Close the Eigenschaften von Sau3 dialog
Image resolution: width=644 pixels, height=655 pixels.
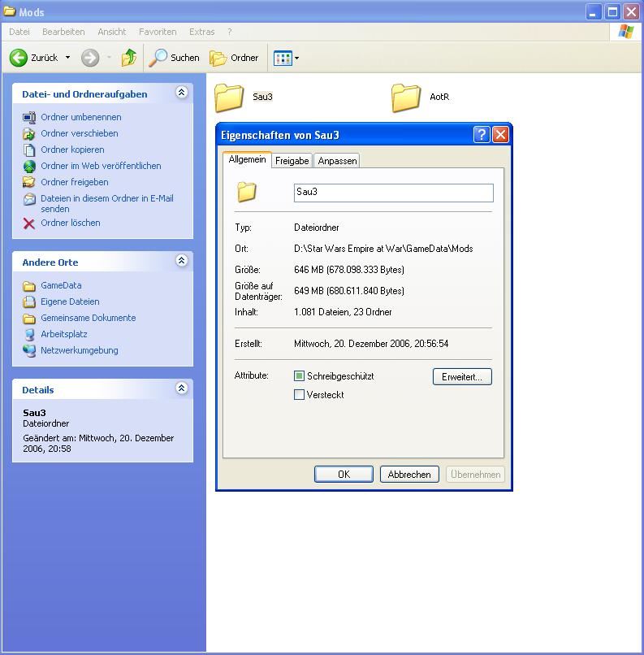coord(500,135)
